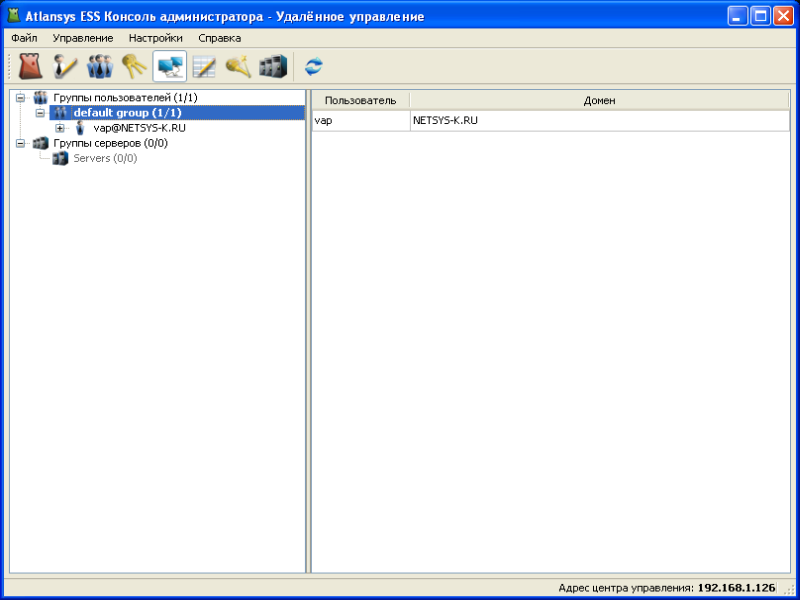Select Группы серверов (0/0) in the tree
The image size is (800, 600).
coord(110,143)
